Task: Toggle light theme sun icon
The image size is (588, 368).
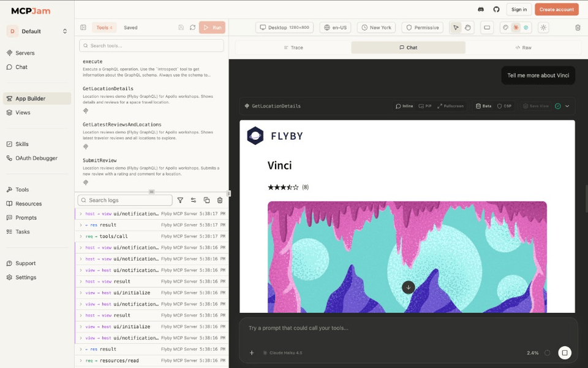Action: [543, 28]
